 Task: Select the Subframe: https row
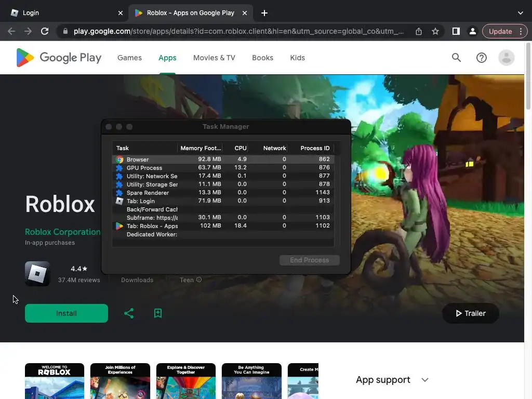click(x=223, y=218)
